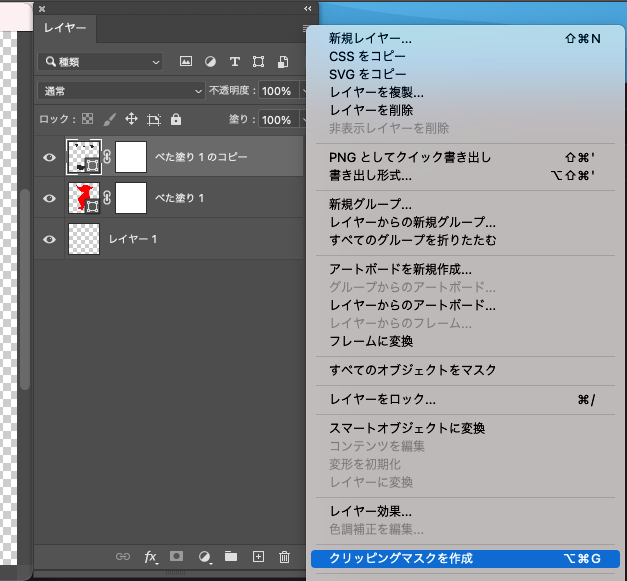The image size is (627, 581).
Task: Toggle visibility of べた塗り 1 layer
Action: [x=49, y=199]
